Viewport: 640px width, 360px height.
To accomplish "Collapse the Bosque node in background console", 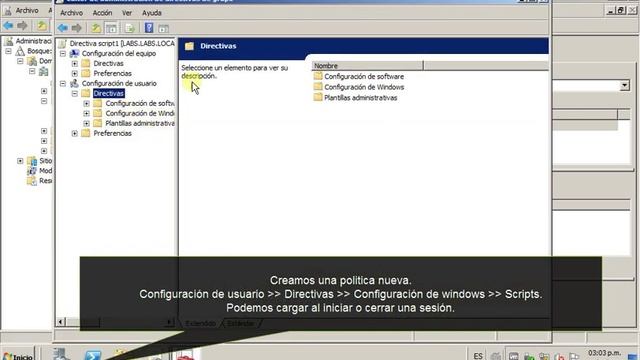I will click(8, 51).
